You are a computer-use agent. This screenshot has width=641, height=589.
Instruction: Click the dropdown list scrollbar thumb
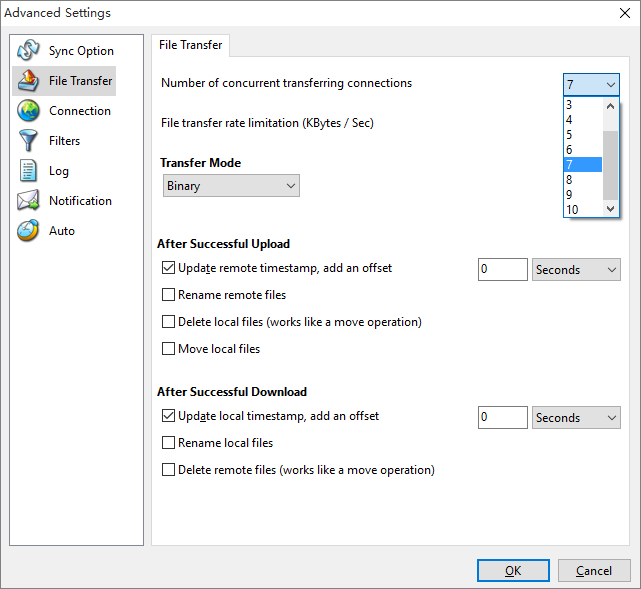click(611, 166)
